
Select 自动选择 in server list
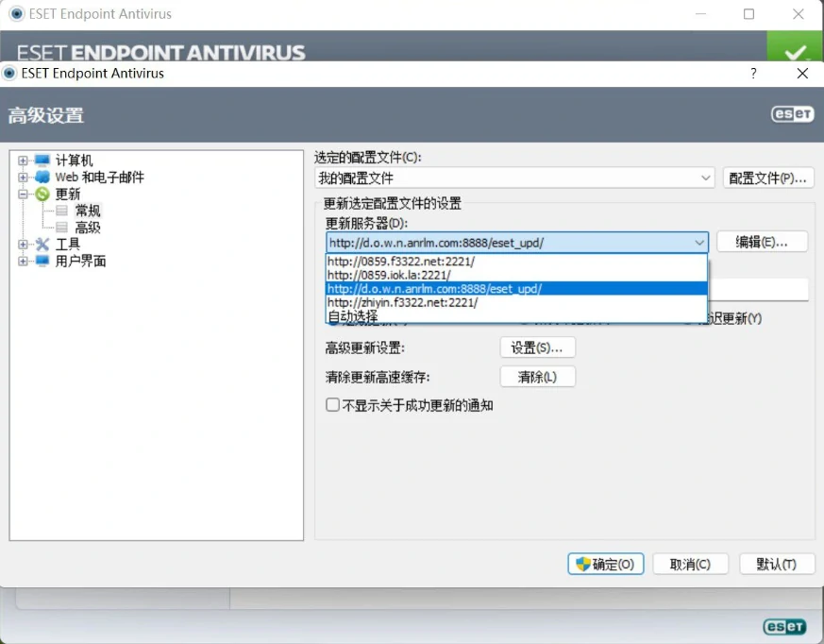click(x=353, y=316)
